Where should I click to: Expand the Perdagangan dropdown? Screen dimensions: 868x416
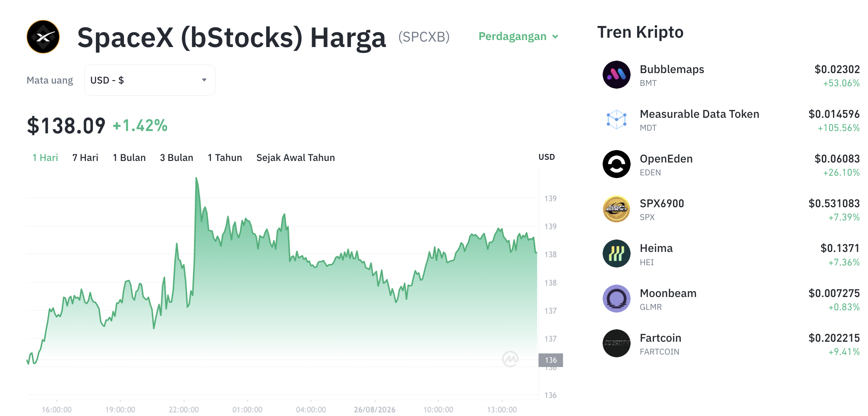(518, 37)
